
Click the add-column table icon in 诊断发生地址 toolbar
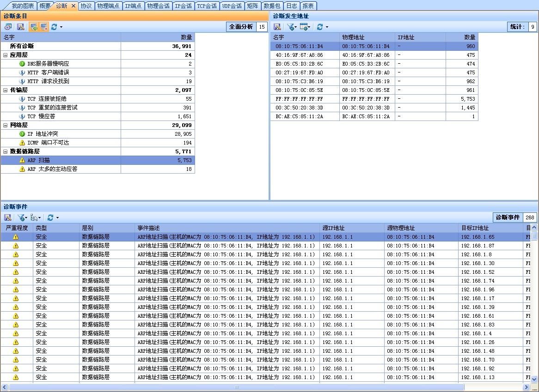304,27
